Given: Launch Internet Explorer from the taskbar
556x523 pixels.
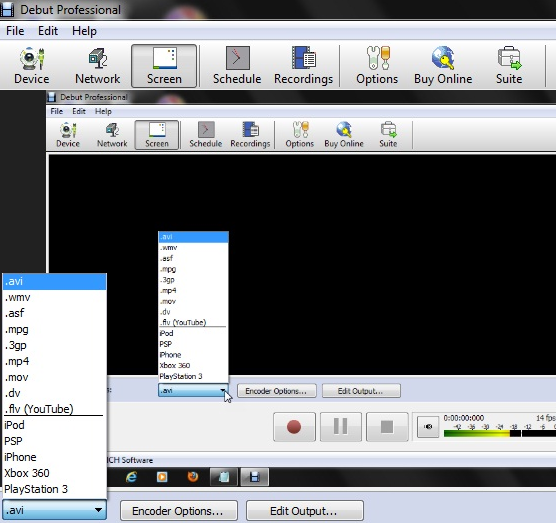Looking at the screenshot, I should [x=132, y=477].
